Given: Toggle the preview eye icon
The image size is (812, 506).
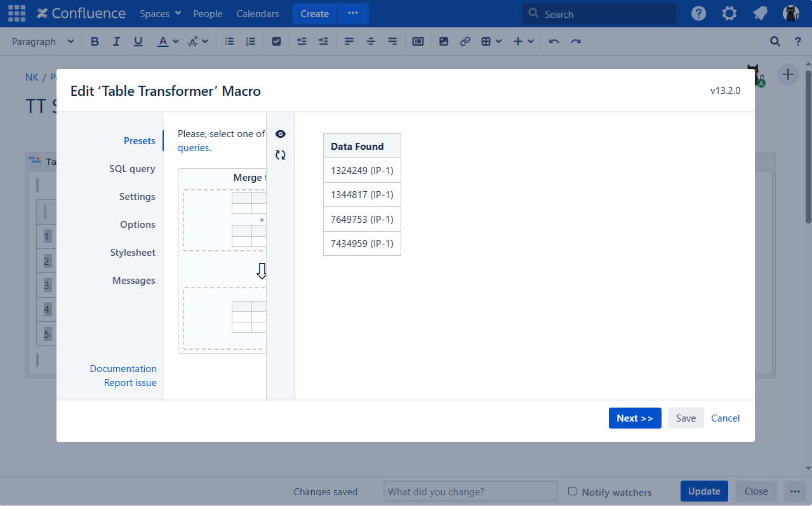Looking at the screenshot, I should coord(281,134).
